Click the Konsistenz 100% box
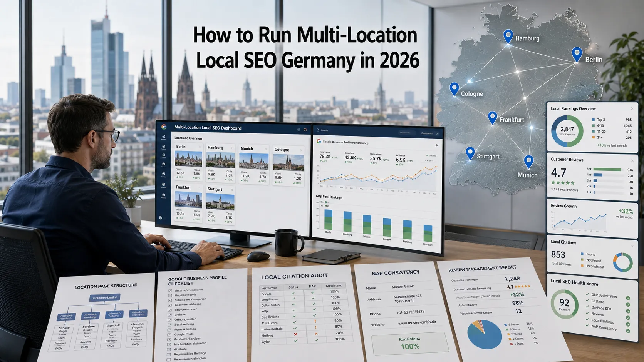Image resolution: width=644 pixels, height=362 pixels. pyautogui.click(x=410, y=343)
